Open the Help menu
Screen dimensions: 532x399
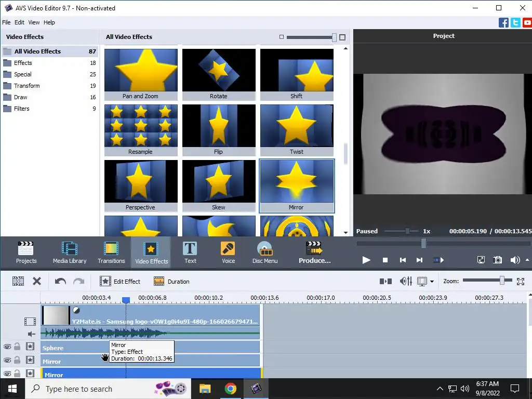click(49, 22)
